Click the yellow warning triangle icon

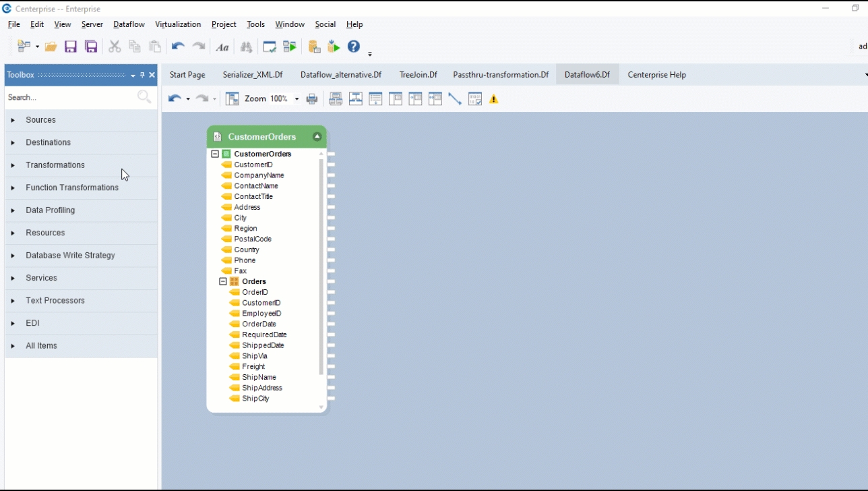(x=494, y=99)
